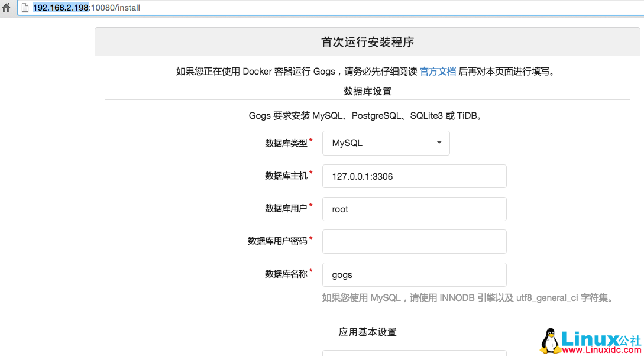Screen dimensions: 644x356
Task: Click the browser home icon
Action: pyautogui.click(x=6, y=7)
